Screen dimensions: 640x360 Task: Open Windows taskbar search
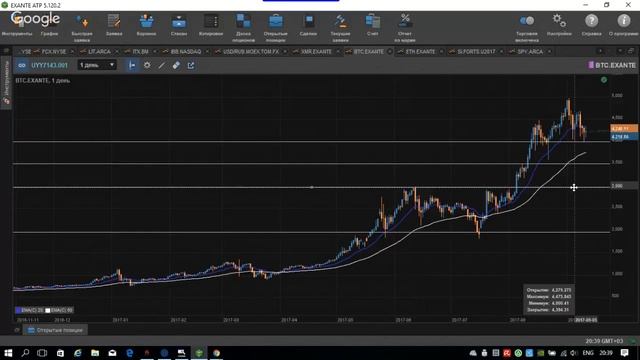coord(25,353)
